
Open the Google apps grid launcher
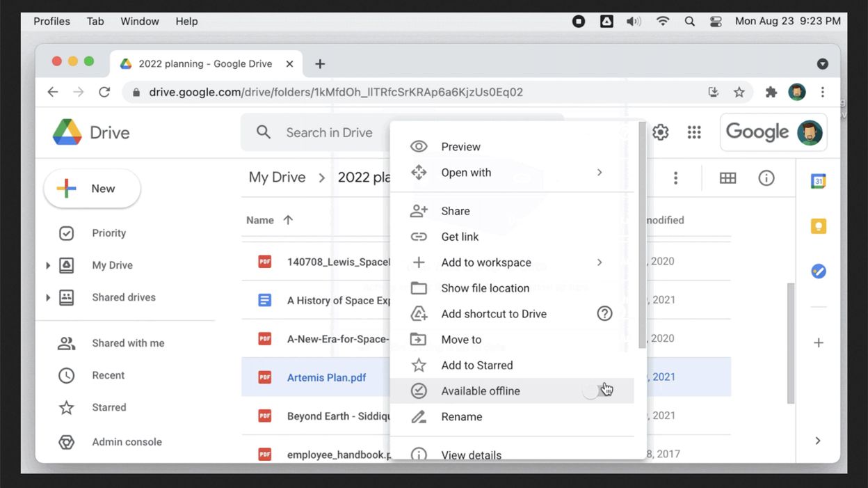coord(694,132)
